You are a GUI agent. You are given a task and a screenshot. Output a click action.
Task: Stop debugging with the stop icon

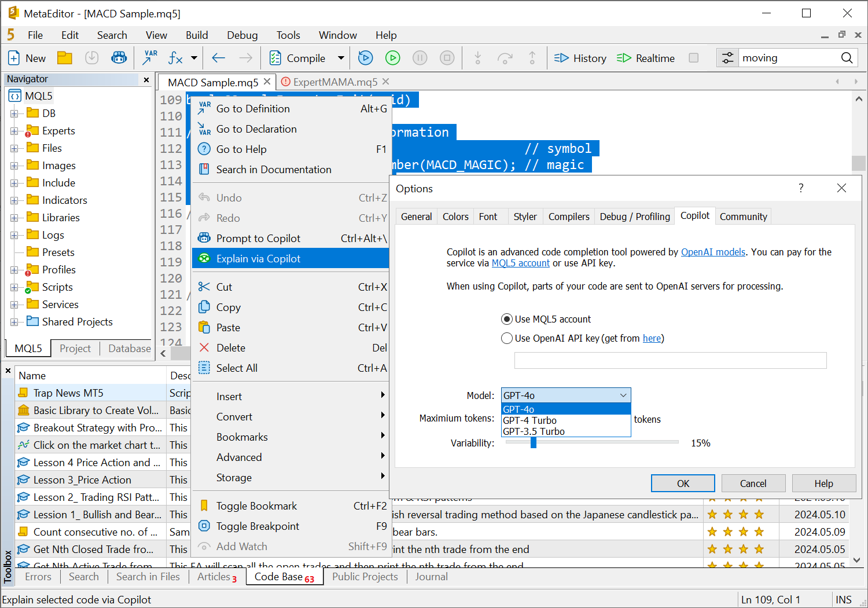click(447, 57)
